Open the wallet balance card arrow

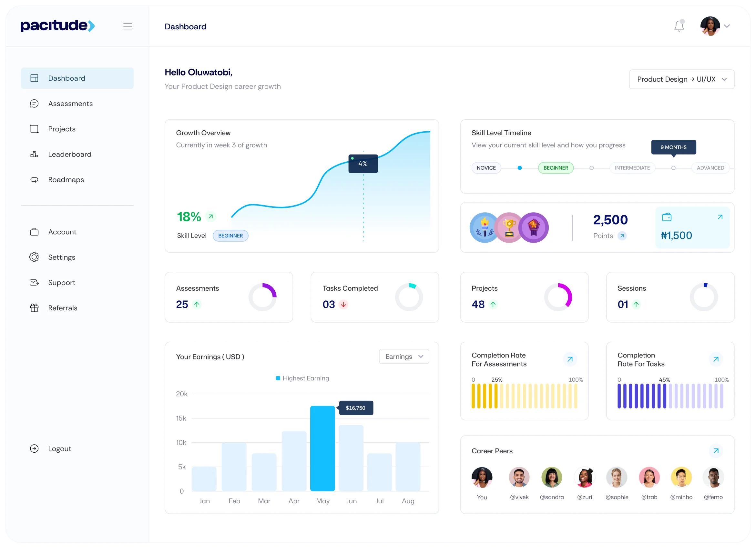point(720,217)
